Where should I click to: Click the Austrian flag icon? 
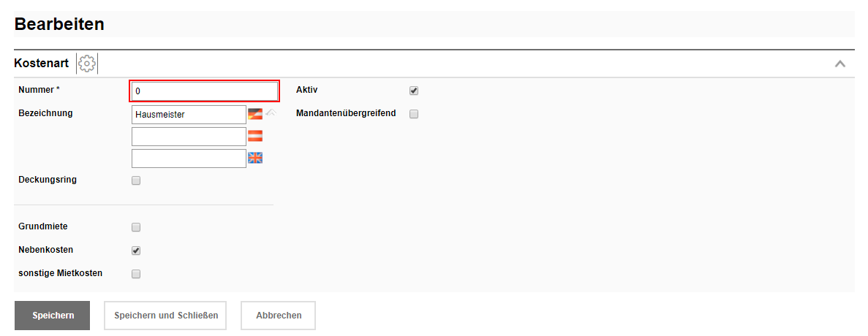pos(254,136)
